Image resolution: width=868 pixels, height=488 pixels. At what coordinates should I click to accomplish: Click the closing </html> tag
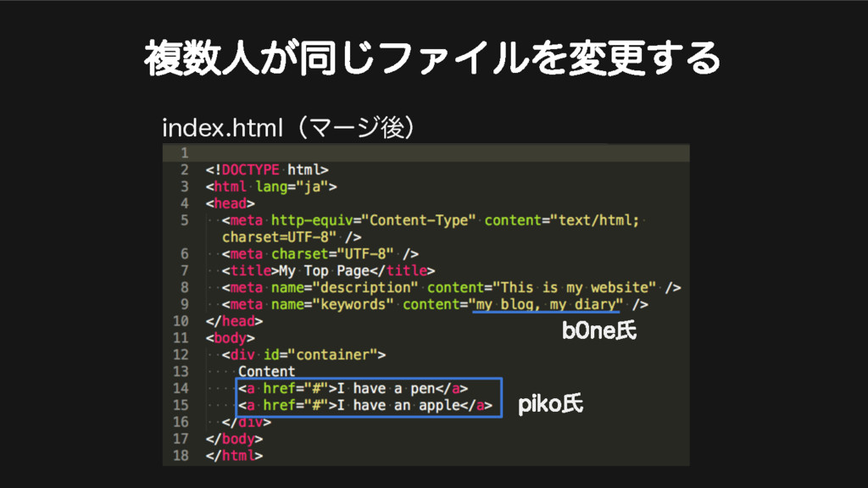coord(234,456)
